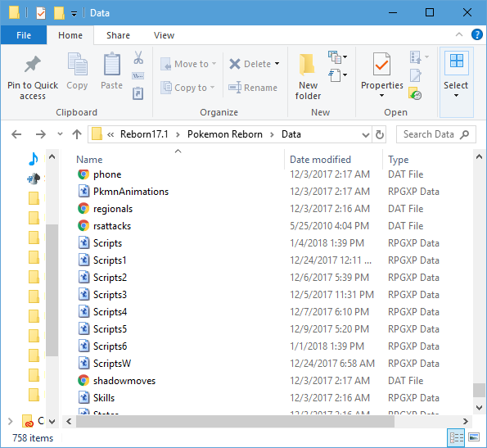Click the Copy path icon
The width and height of the screenshot is (487, 448).
pyautogui.click(x=138, y=76)
